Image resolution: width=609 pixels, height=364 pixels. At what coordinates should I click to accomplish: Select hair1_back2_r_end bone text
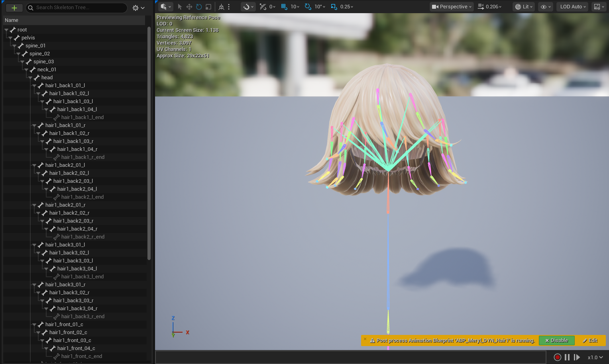coord(83,237)
